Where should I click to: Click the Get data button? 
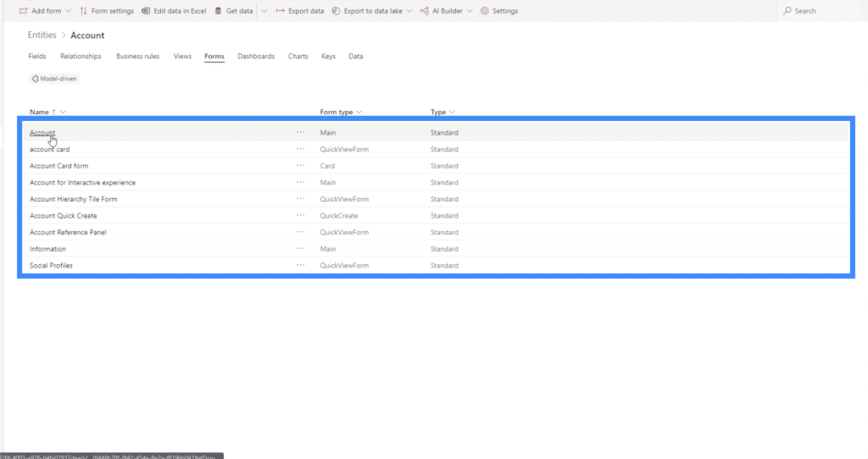click(234, 11)
